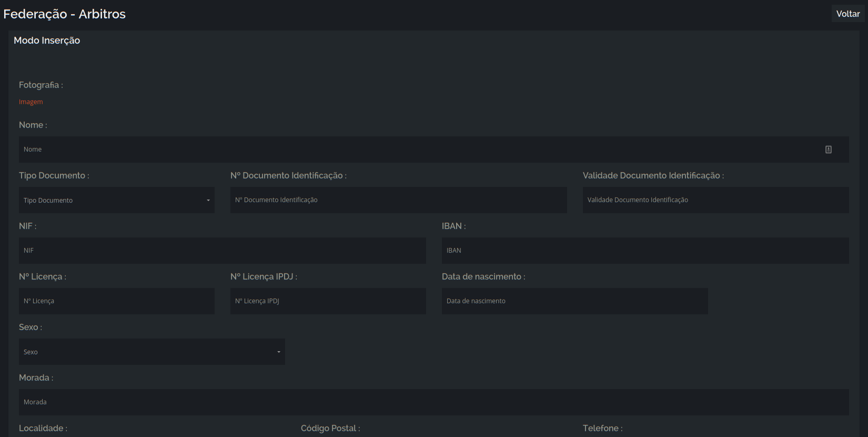Click the Nº Documento Identificação input
Image resolution: width=868 pixels, height=437 pixels.
point(399,200)
